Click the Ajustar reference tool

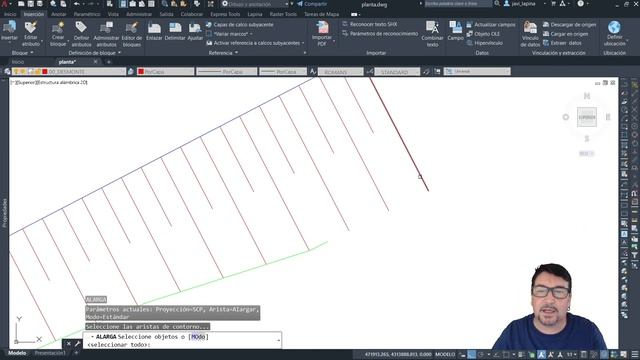point(195,32)
